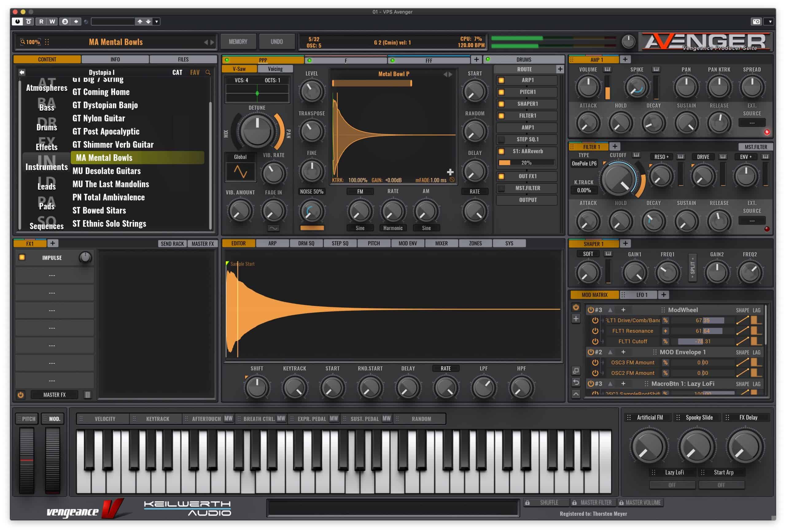This screenshot has width=786, height=532.
Task: Open the V-Saw oscillator type dropdown
Action: tap(239, 69)
